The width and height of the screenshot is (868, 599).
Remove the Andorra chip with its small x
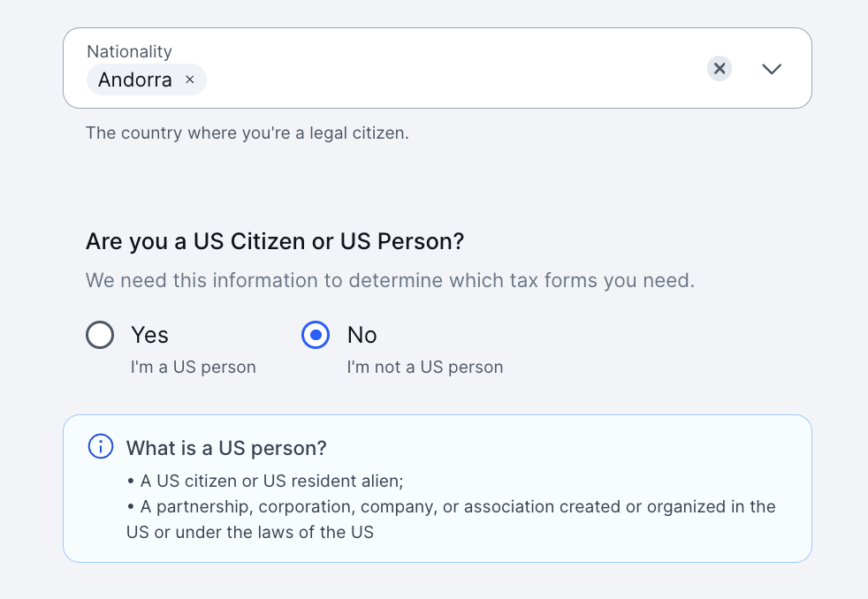pos(189,80)
